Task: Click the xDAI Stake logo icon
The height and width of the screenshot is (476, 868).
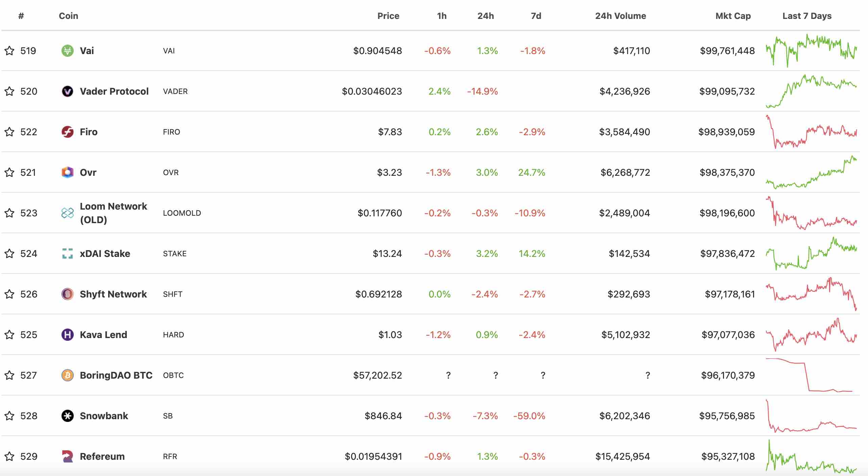Action: tap(68, 254)
